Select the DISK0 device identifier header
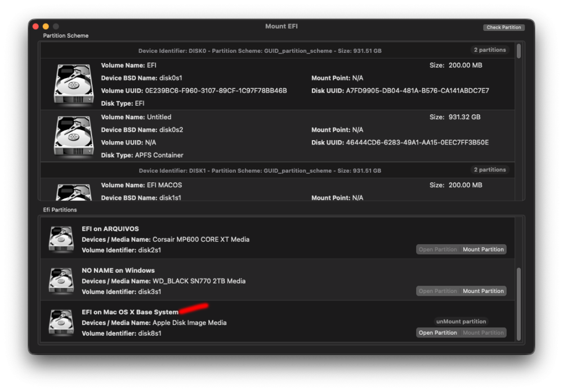 [x=260, y=51]
